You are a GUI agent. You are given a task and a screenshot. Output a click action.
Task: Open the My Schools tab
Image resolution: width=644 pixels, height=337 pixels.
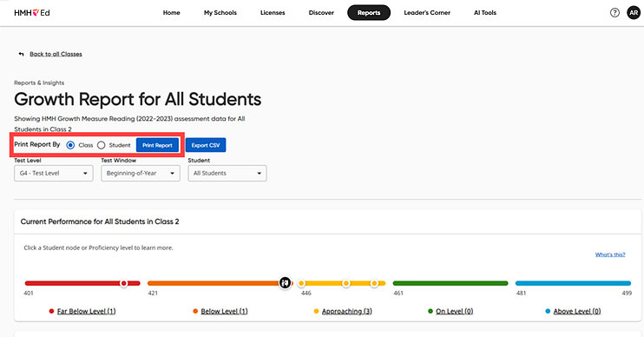coord(220,13)
